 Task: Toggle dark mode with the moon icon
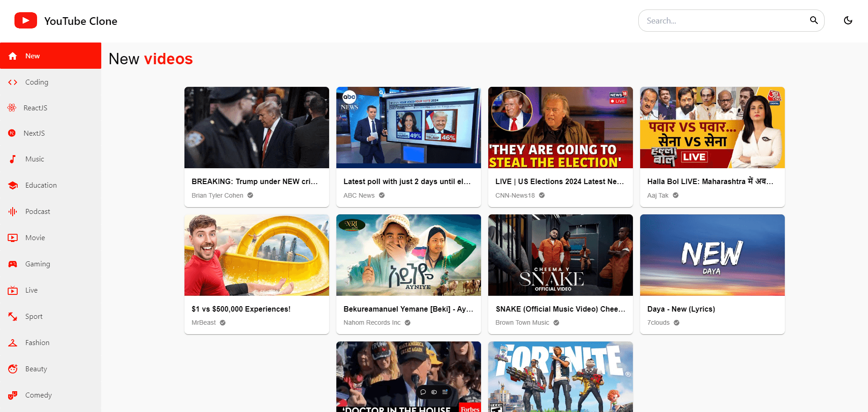pyautogui.click(x=848, y=20)
